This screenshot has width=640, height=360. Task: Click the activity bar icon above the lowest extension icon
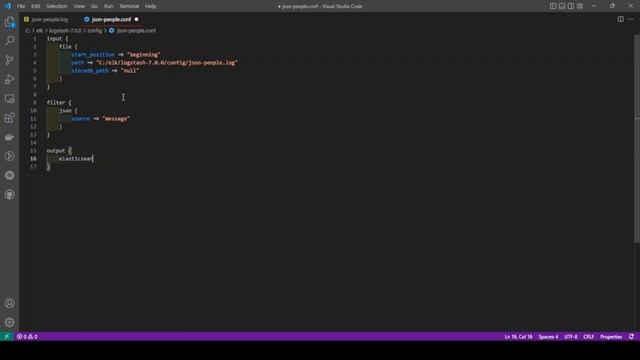tap(9, 176)
